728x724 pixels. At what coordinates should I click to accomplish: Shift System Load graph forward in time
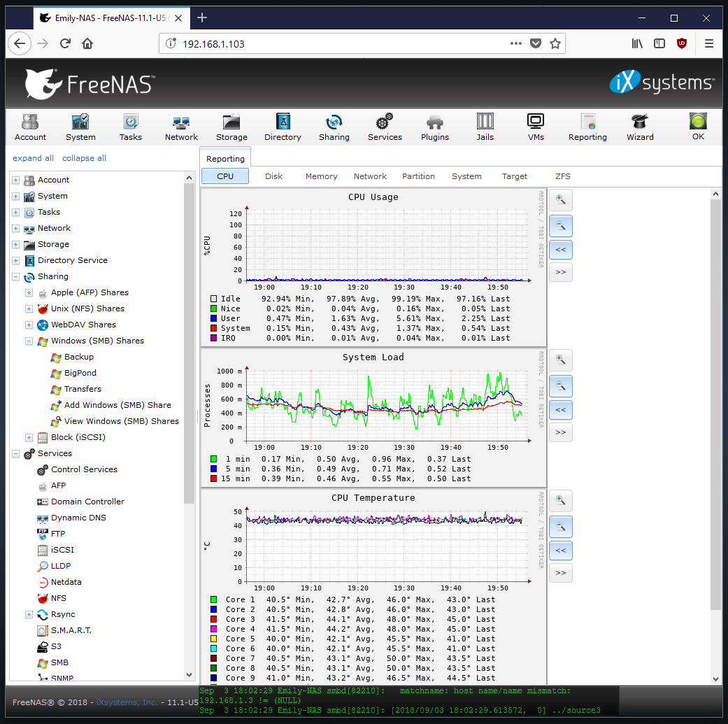tap(560, 432)
